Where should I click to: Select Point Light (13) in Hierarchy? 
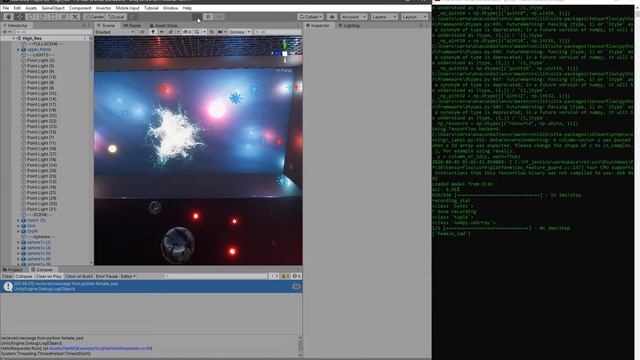(x=41, y=77)
